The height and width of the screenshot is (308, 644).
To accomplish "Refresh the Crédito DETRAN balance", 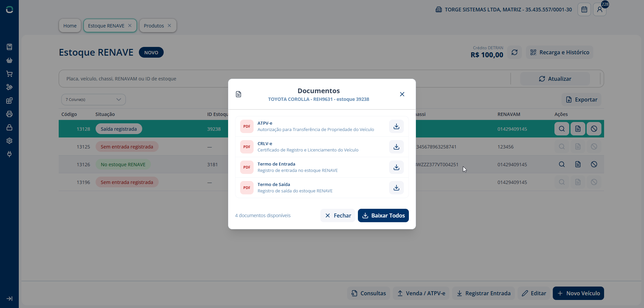I will pyautogui.click(x=515, y=52).
